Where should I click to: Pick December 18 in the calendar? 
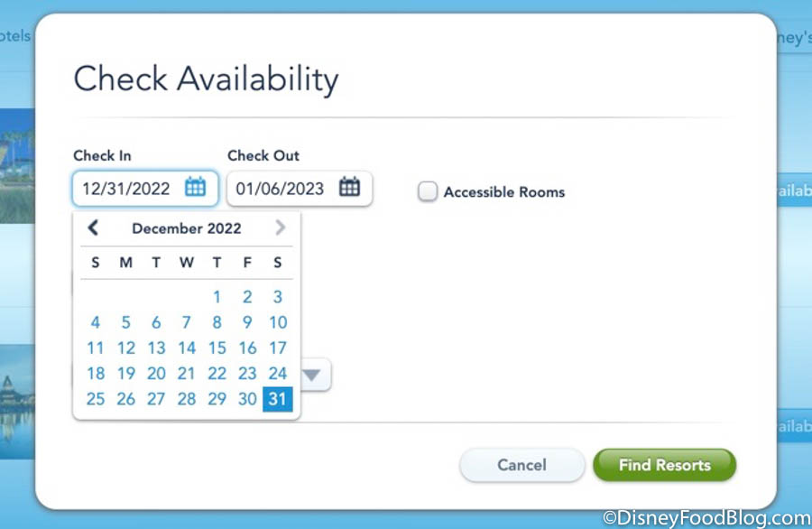(96, 374)
